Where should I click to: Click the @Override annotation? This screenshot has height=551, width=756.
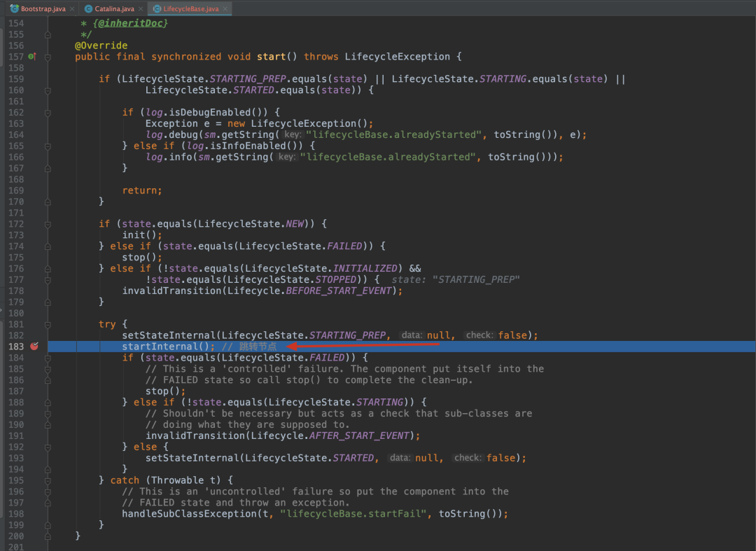pos(101,46)
